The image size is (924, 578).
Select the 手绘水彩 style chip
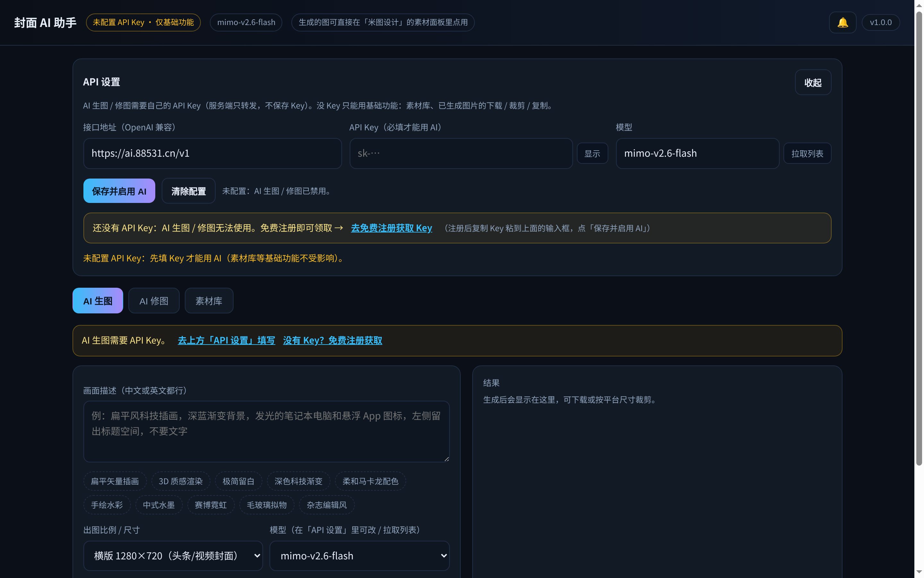(x=107, y=505)
